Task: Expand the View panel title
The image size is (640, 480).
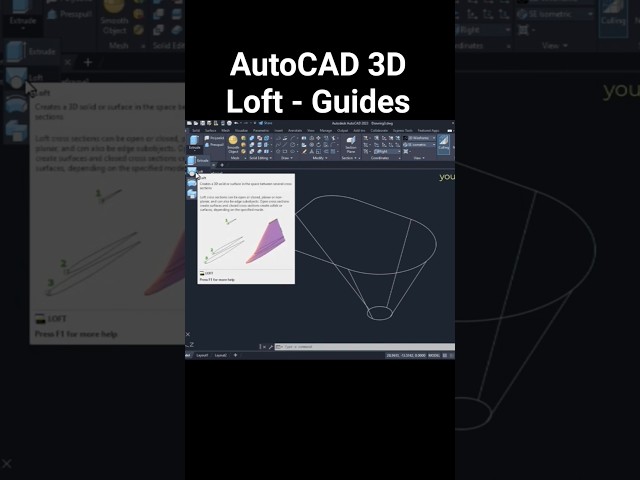Action: pos(420,158)
